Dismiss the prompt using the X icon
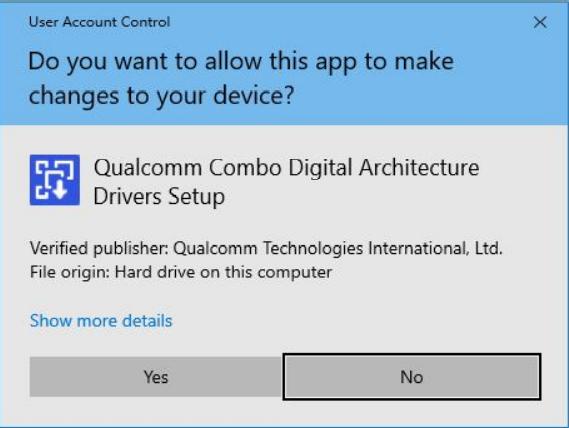569x428 pixels. click(x=540, y=23)
